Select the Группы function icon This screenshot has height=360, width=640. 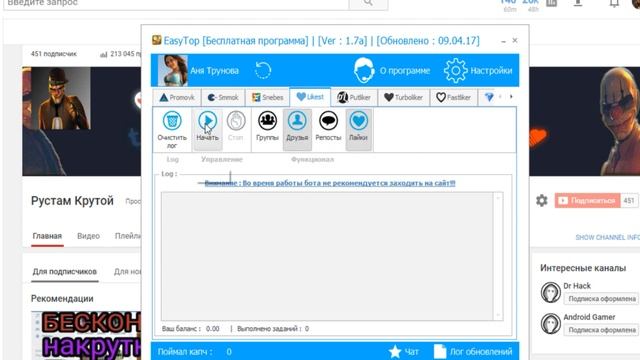tap(267, 126)
